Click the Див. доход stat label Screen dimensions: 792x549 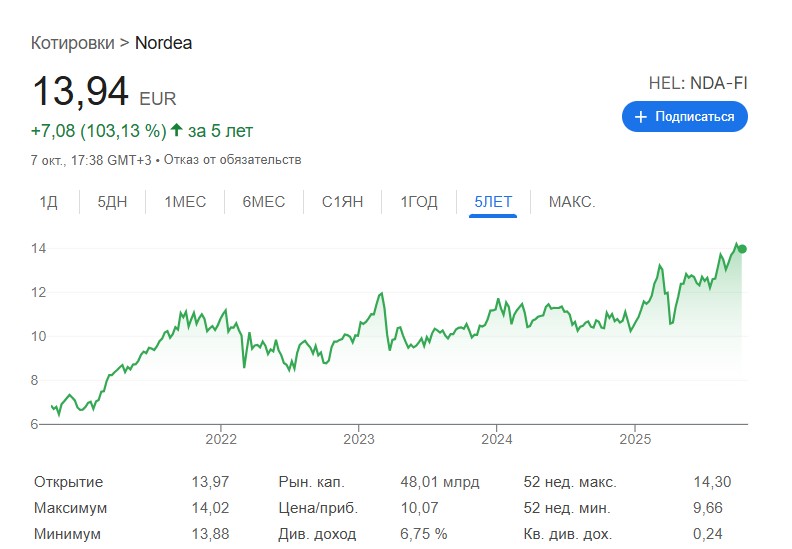point(315,534)
